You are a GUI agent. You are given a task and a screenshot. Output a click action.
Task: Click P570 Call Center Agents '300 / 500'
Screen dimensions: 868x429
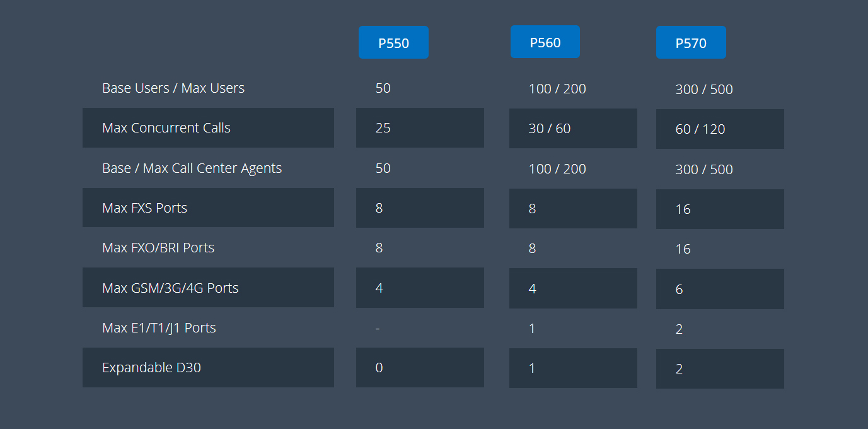point(704,170)
